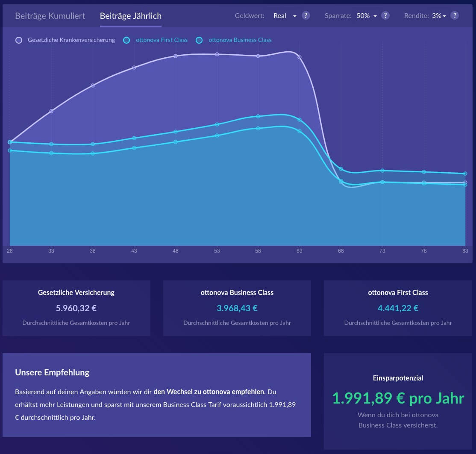The height and width of the screenshot is (454, 476).
Task: Click the ottonova Business Class card title
Action: pos(237,292)
